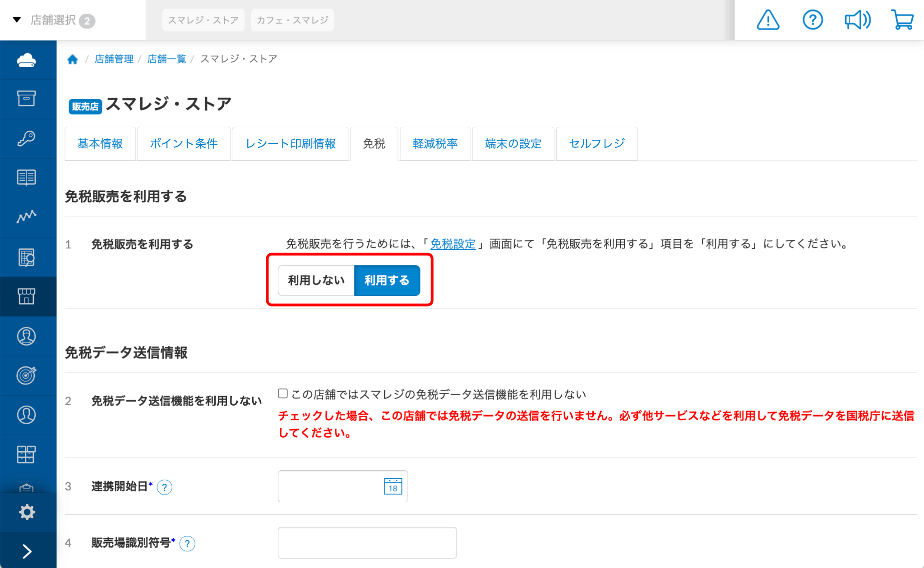Click 店舗一覧 breadcrumb link

[166, 59]
